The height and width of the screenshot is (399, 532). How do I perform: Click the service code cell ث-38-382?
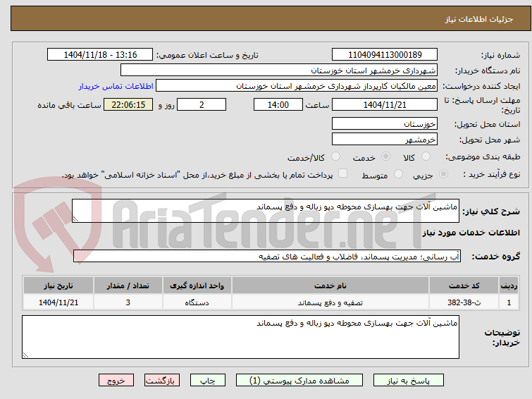click(x=464, y=302)
